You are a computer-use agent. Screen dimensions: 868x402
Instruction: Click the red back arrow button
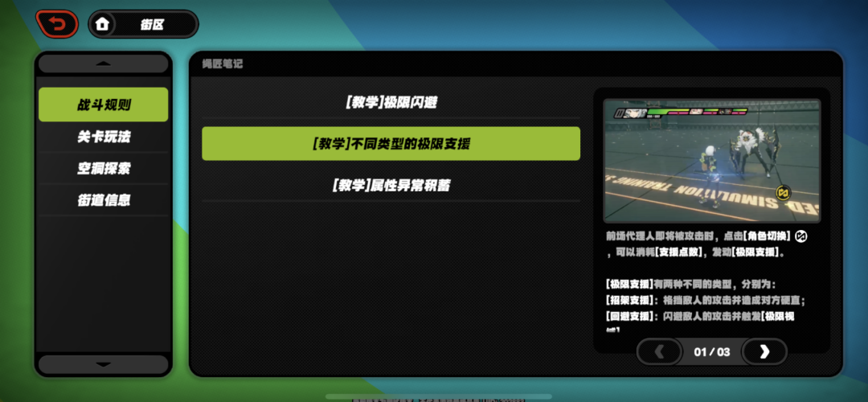(57, 24)
